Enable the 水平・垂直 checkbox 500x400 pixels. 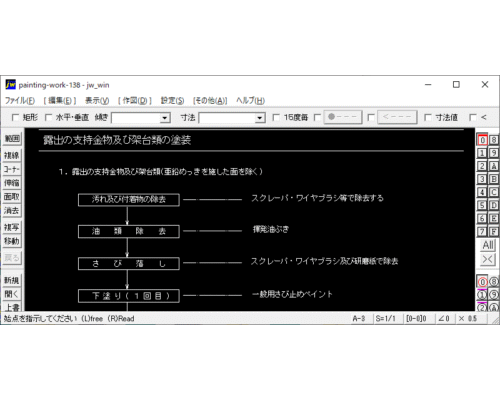(49, 117)
